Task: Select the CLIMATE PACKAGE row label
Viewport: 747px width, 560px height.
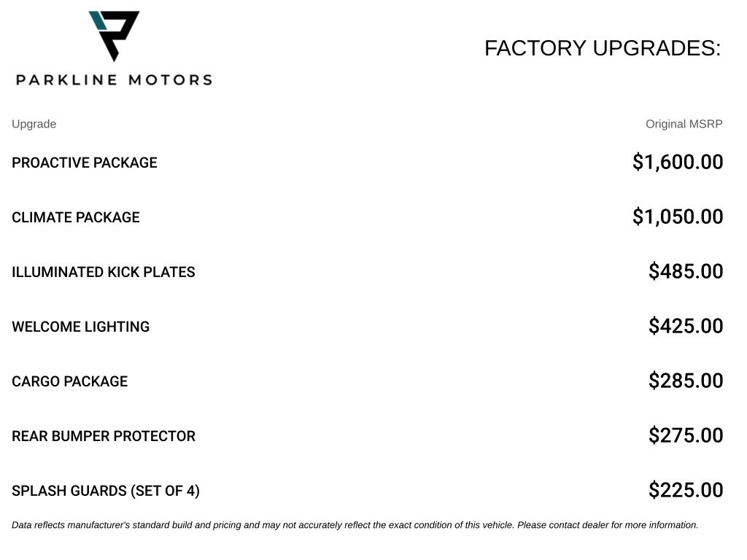Action: (76, 217)
